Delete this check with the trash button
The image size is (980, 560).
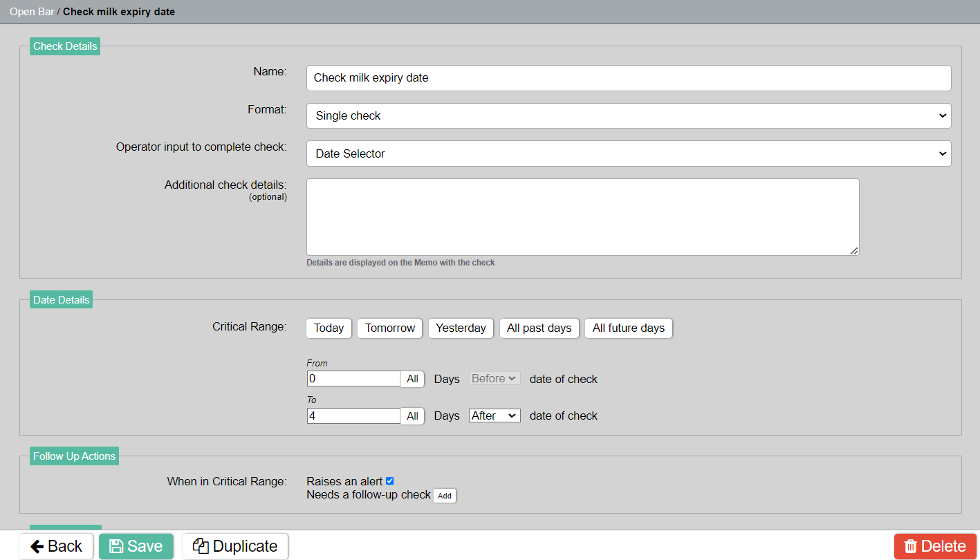coord(935,546)
